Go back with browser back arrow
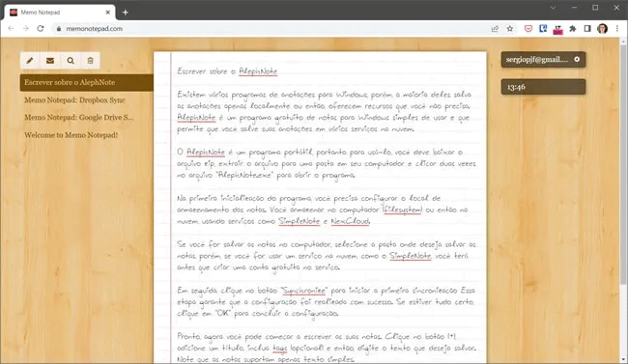 [x=11, y=28]
